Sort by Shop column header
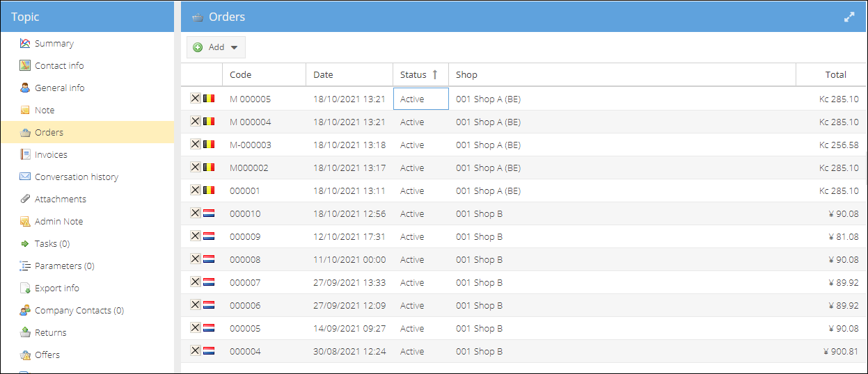Viewport: 868px width, 374px height. pos(622,74)
